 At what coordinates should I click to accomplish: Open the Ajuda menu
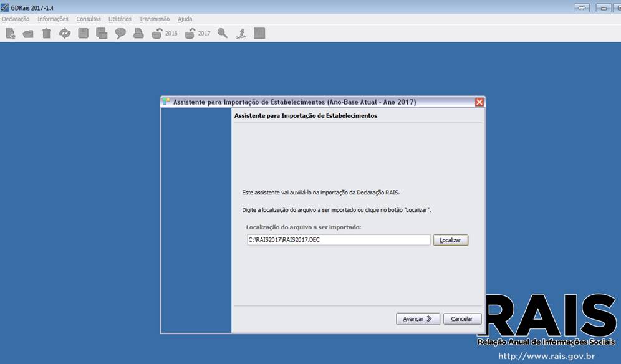[185, 19]
